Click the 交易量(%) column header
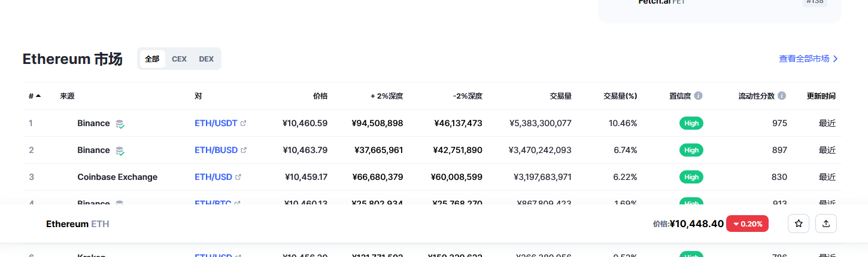Screen dimensions: 868x257 point(620,96)
